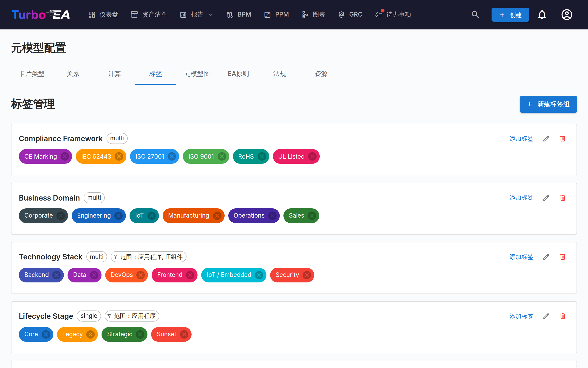Remove the Manufacturing tag
Image resolution: width=588 pixels, height=368 pixels.
point(217,216)
